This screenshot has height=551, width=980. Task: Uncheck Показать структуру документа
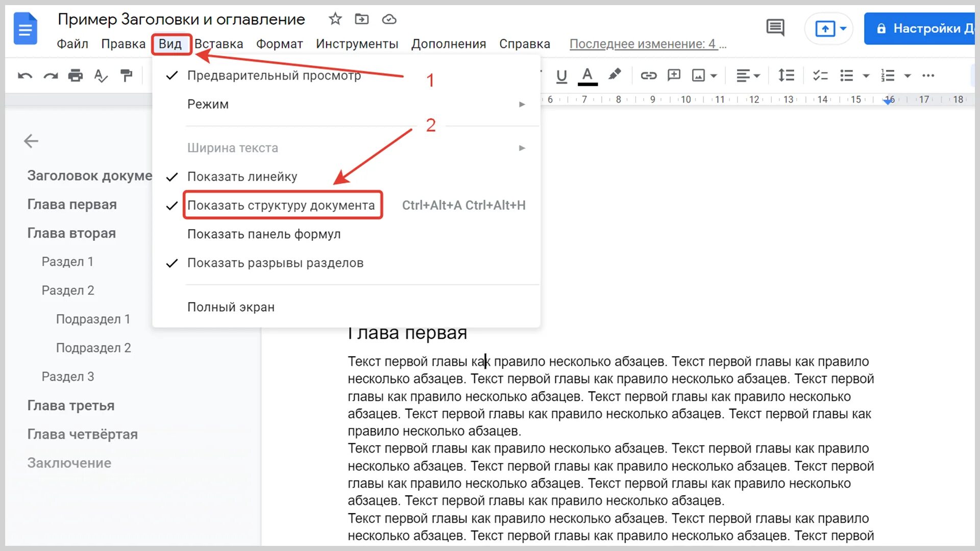tap(281, 205)
